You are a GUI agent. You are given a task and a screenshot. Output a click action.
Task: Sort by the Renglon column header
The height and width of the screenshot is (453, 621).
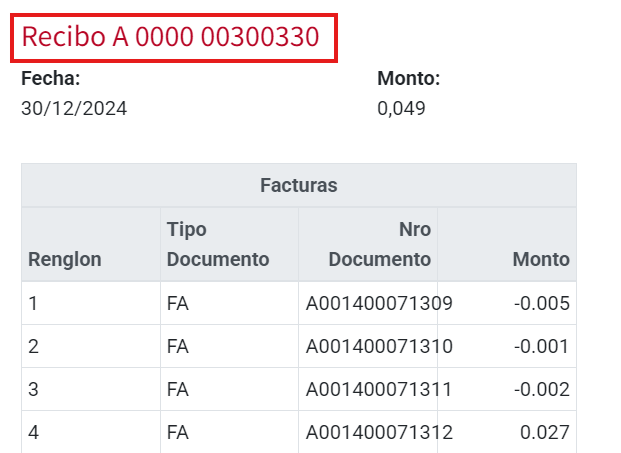(x=65, y=260)
